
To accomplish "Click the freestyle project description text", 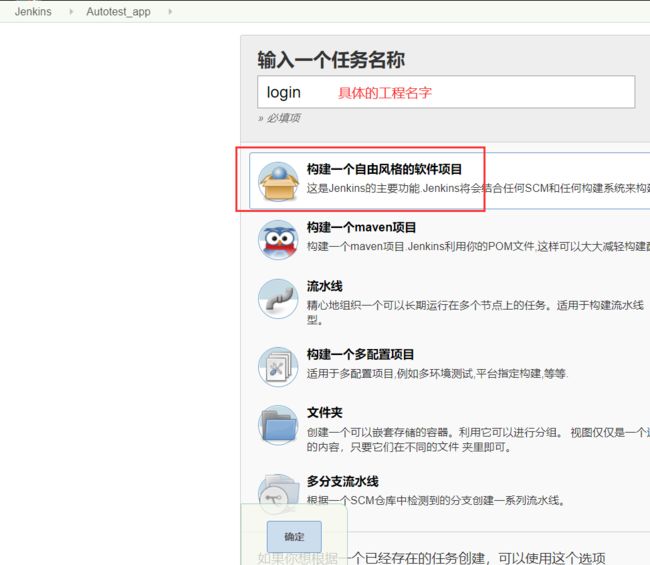I will click(478, 189).
